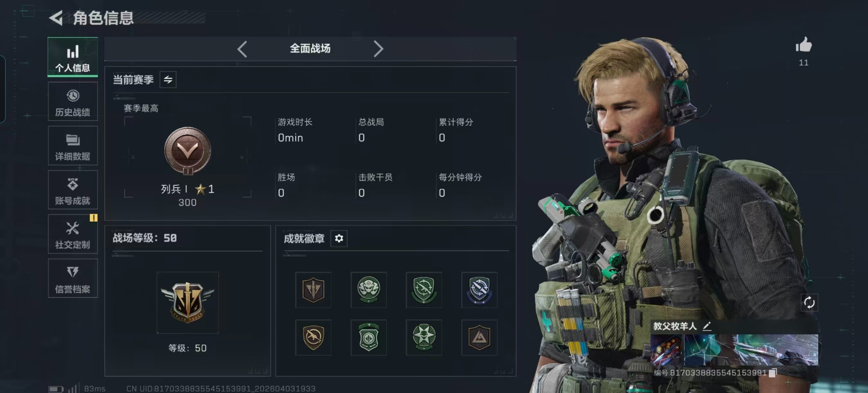Switch to next mode with right chevron

point(378,49)
